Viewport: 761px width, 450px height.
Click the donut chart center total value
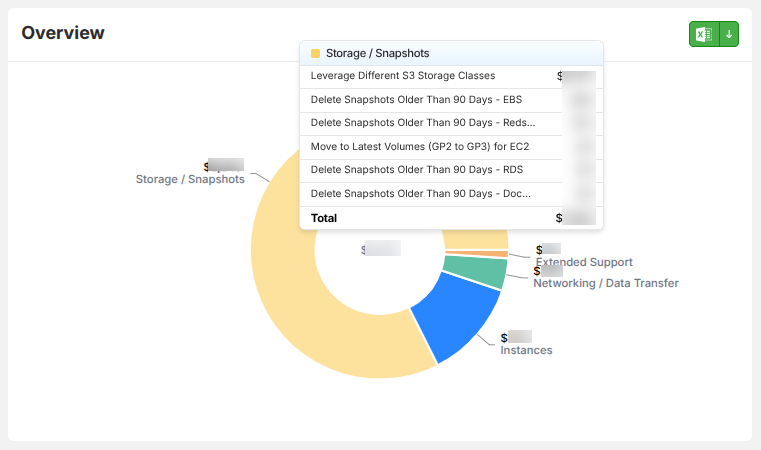381,249
